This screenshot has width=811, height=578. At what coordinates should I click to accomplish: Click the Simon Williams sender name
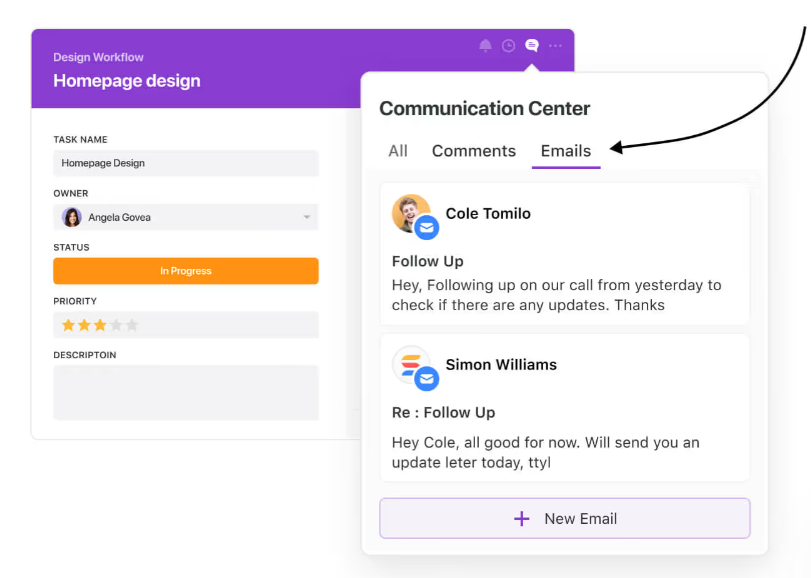click(501, 364)
